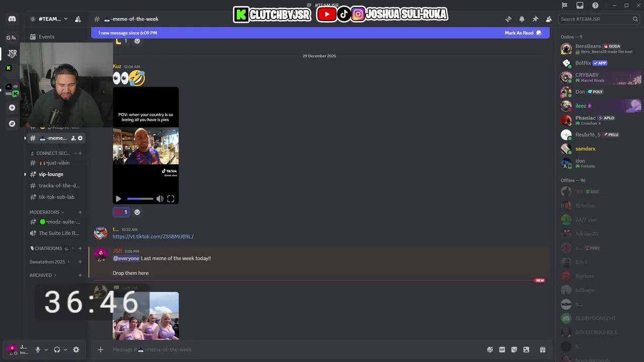Join The Suite Life R... voice channel
Image resolution: width=644 pixels, height=362 pixels.
tap(55, 233)
